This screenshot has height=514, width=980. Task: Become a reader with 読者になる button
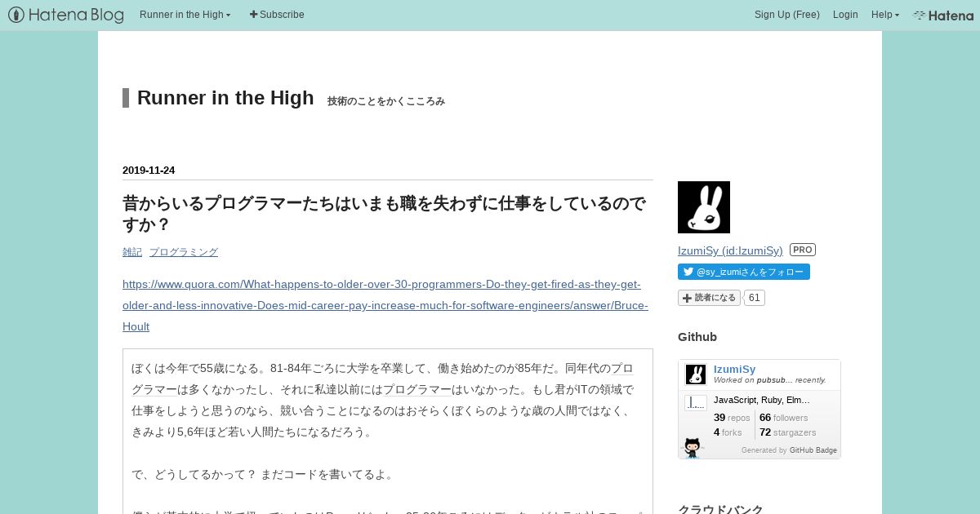coord(709,298)
